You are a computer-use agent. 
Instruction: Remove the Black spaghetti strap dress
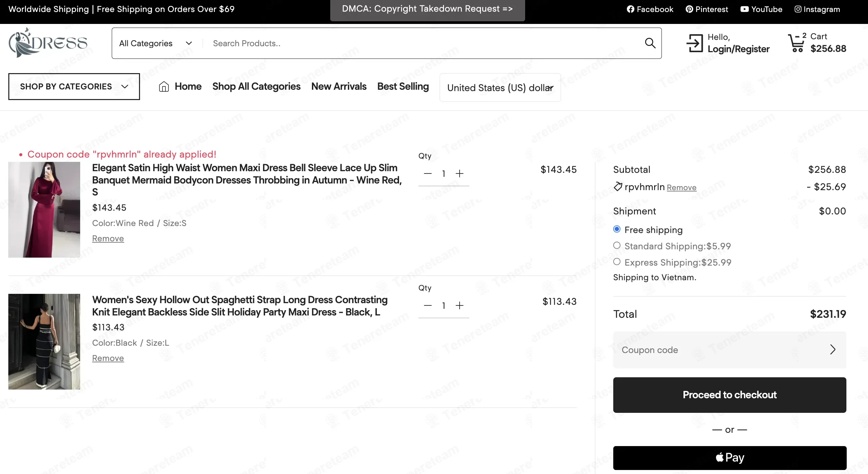click(108, 358)
